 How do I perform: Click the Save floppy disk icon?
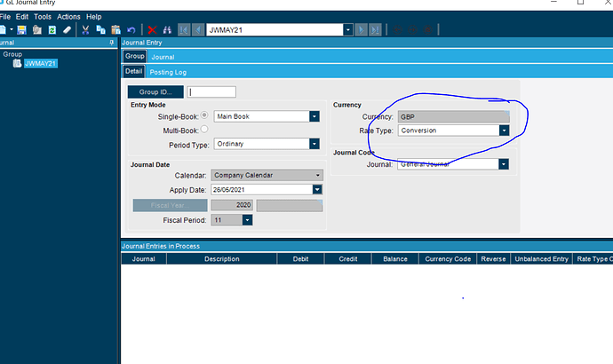coord(21,29)
